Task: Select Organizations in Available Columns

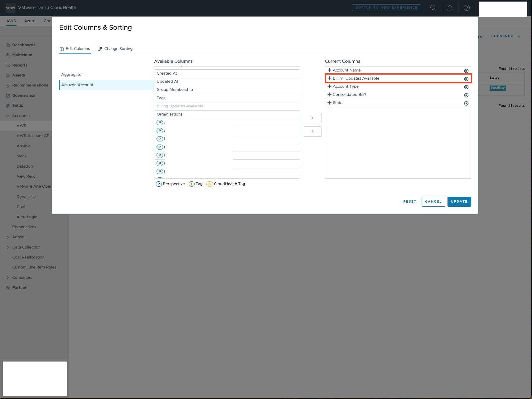Action: [x=227, y=115]
